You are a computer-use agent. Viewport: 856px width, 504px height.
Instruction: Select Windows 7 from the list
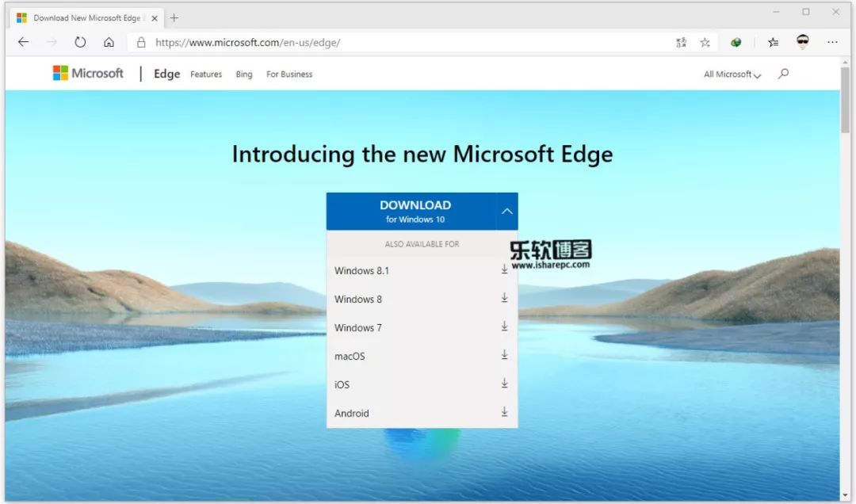coord(422,327)
